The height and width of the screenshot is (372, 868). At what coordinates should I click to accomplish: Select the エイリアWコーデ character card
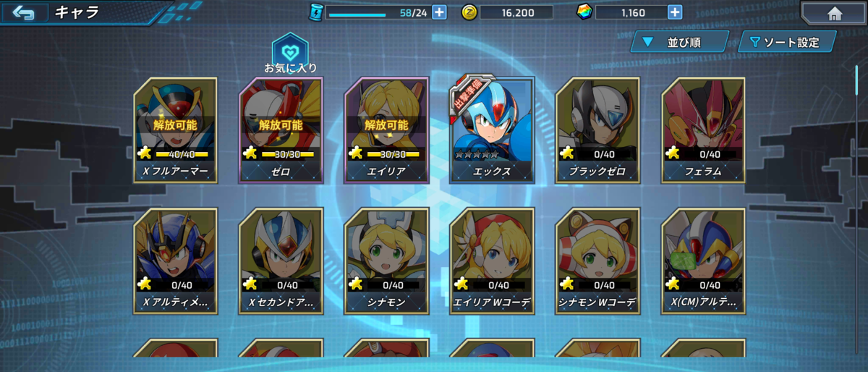click(493, 261)
